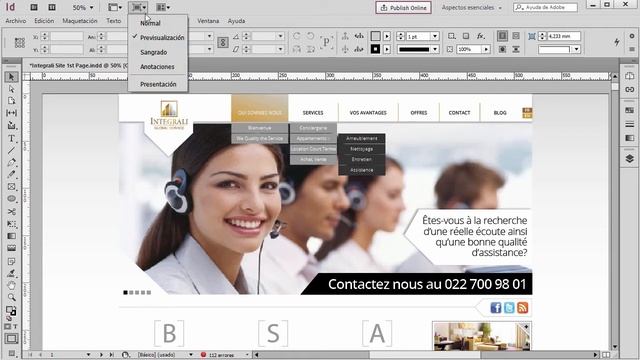Select the Integrali Site 1st Page document tab
The height and width of the screenshot is (360, 640).
pos(78,65)
